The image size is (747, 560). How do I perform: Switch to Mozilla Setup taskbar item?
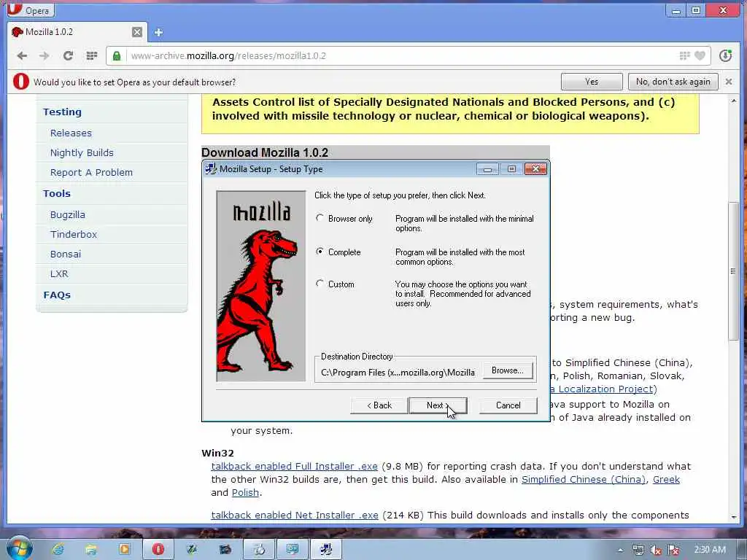(326, 549)
